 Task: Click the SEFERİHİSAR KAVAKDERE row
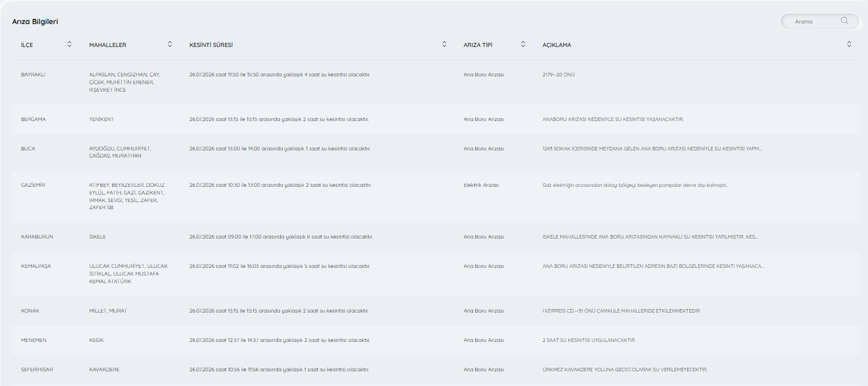[434, 370]
